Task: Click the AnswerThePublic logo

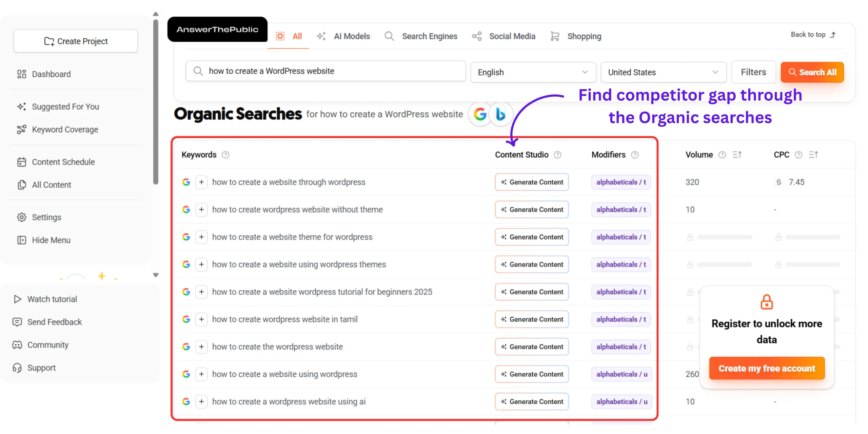Action: 217,29
